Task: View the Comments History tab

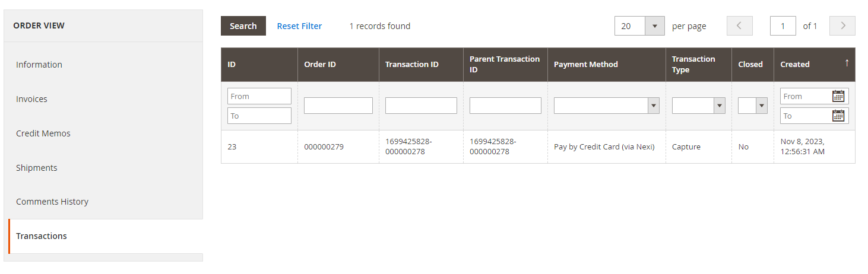Action: click(52, 202)
